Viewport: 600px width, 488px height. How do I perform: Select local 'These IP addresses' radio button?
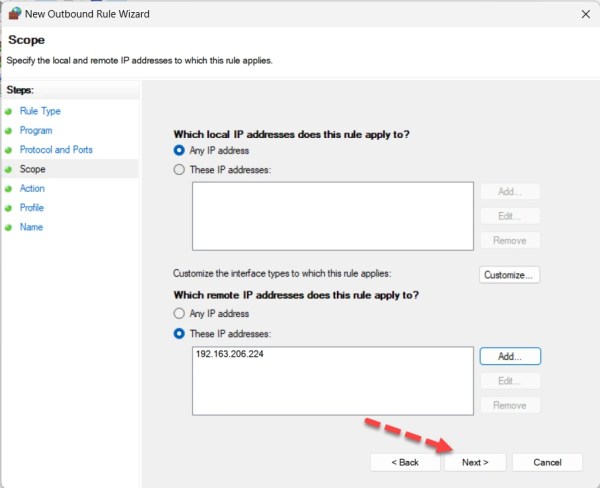click(x=180, y=170)
